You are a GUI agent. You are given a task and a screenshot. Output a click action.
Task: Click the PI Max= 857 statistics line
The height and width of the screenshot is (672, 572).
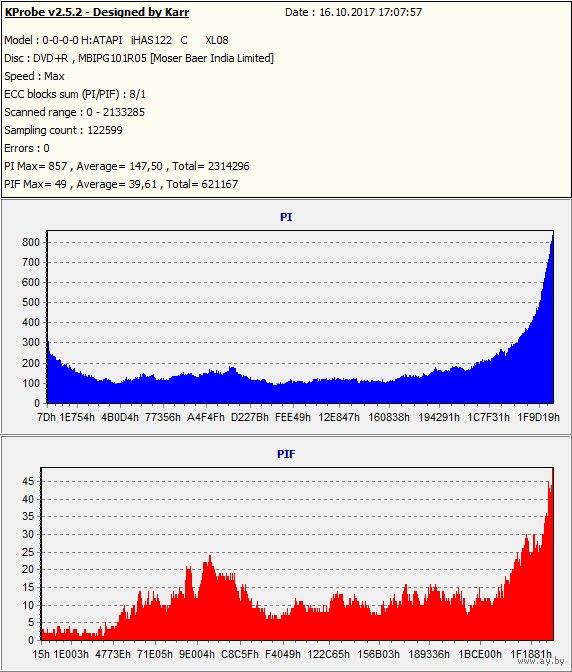tap(127, 166)
